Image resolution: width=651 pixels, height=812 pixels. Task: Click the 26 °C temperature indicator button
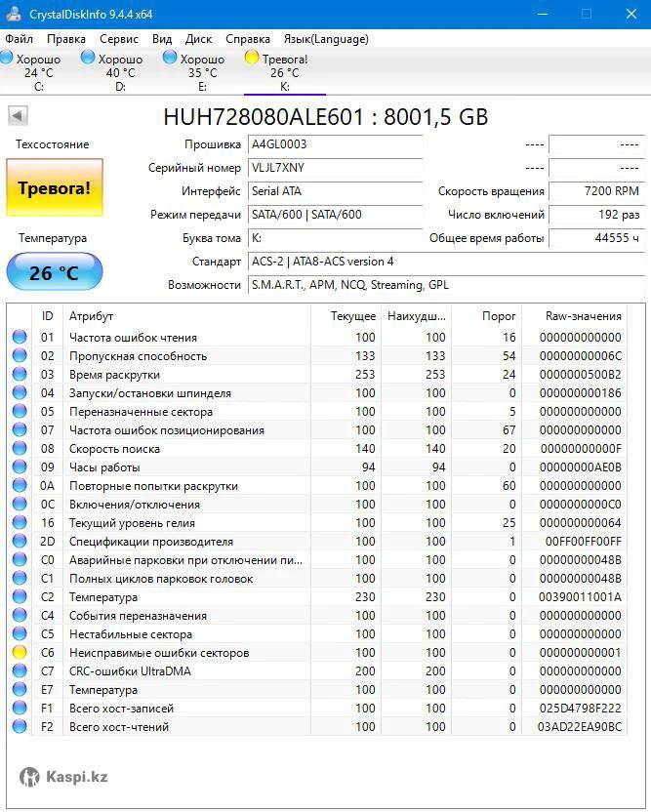pyautogui.click(x=55, y=272)
